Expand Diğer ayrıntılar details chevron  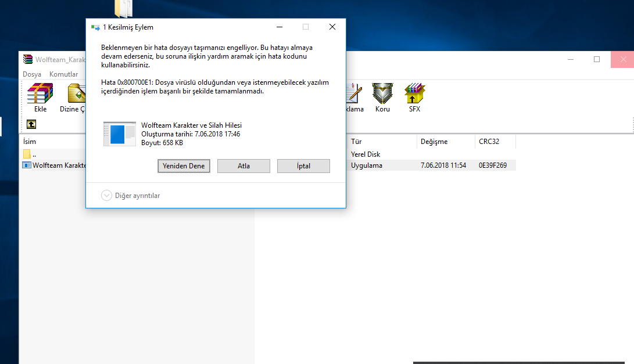106,196
